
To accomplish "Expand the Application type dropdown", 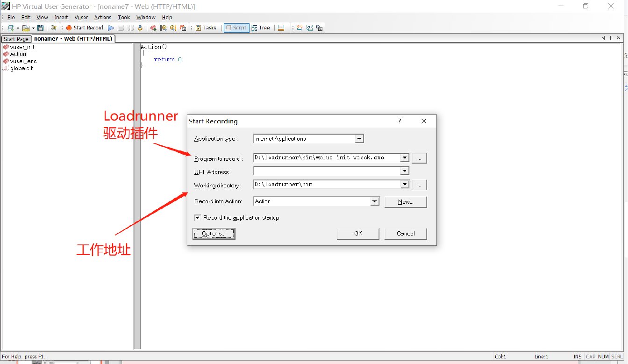I will pos(359,139).
